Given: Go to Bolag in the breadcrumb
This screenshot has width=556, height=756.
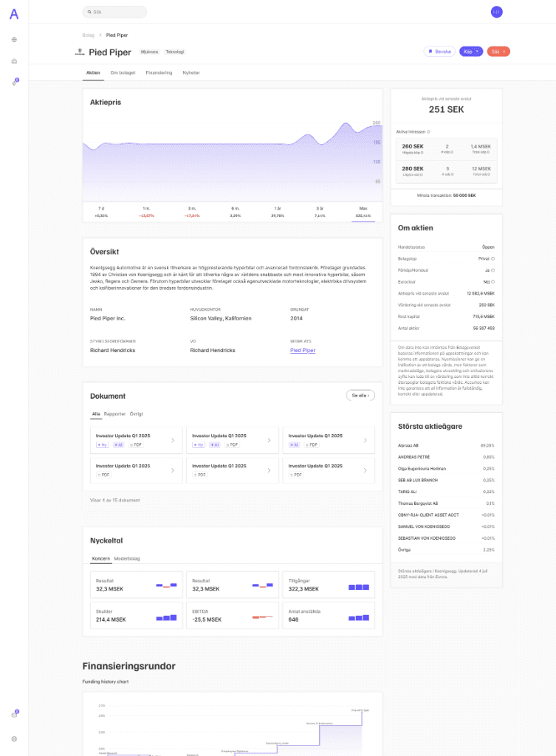Looking at the screenshot, I should pos(89,35).
